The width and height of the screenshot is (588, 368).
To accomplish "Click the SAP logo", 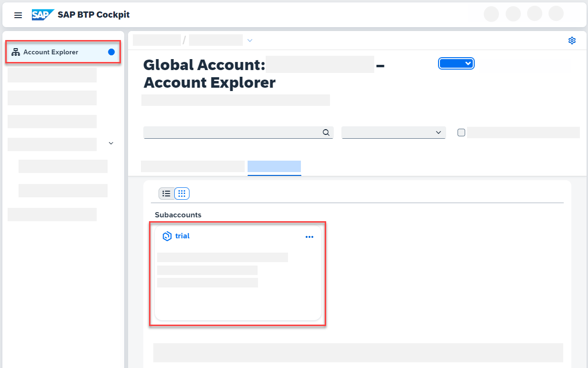I will pyautogui.click(x=43, y=15).
